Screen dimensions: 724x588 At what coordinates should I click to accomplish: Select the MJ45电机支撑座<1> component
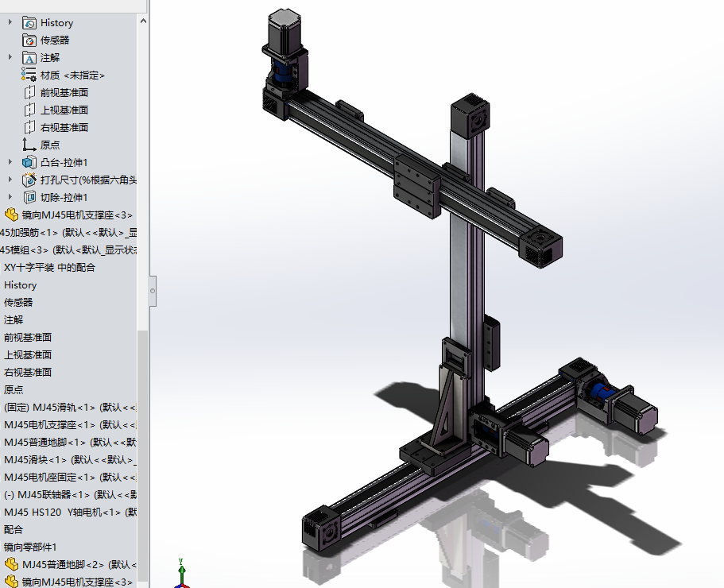point(70,425)
